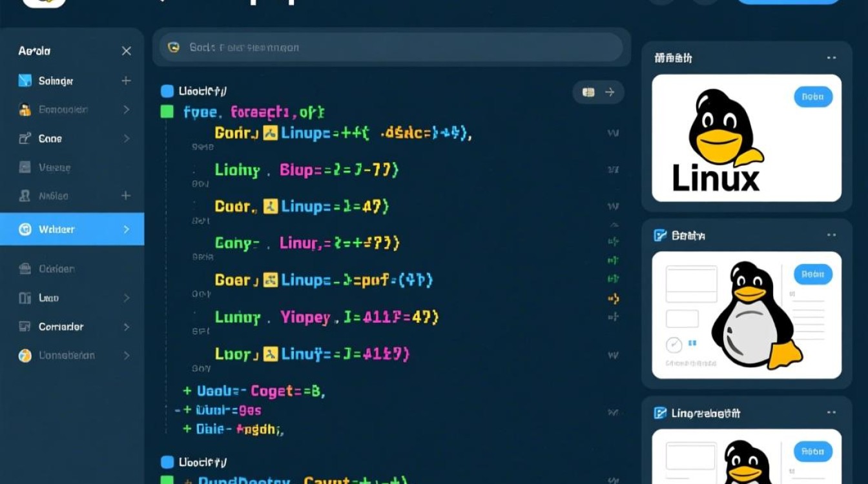Click the blue button on second penguin card
This screenshot has height=484, width=868.
(812, 274)
